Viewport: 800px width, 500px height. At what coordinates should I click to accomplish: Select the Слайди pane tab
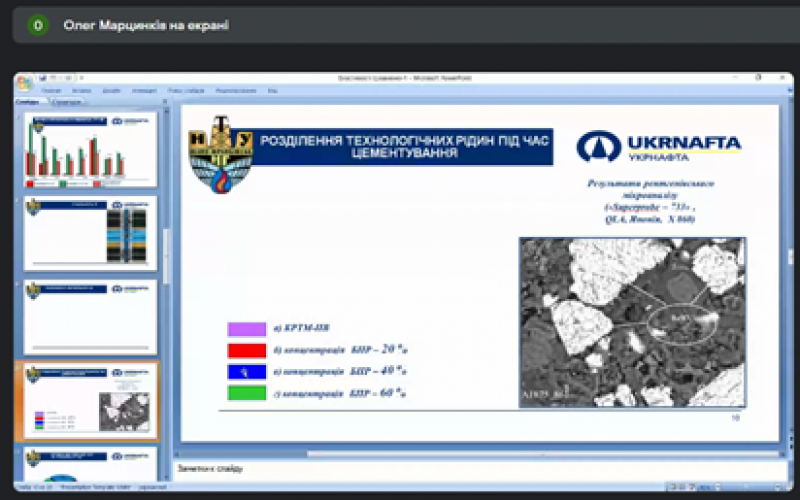[28, 102]
